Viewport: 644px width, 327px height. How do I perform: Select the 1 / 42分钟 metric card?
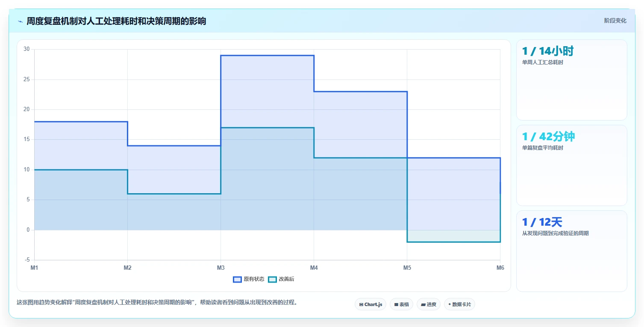click(x=572, y=165)
